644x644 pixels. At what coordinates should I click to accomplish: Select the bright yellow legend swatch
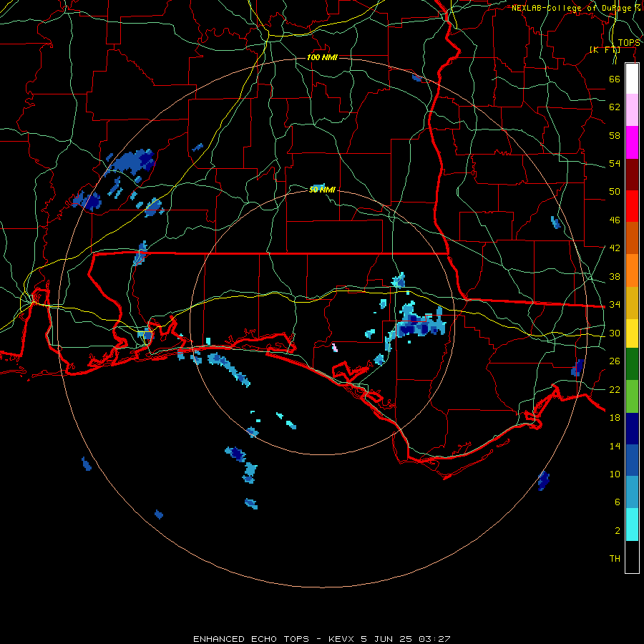pyautogui.click(x=632, y=333)
